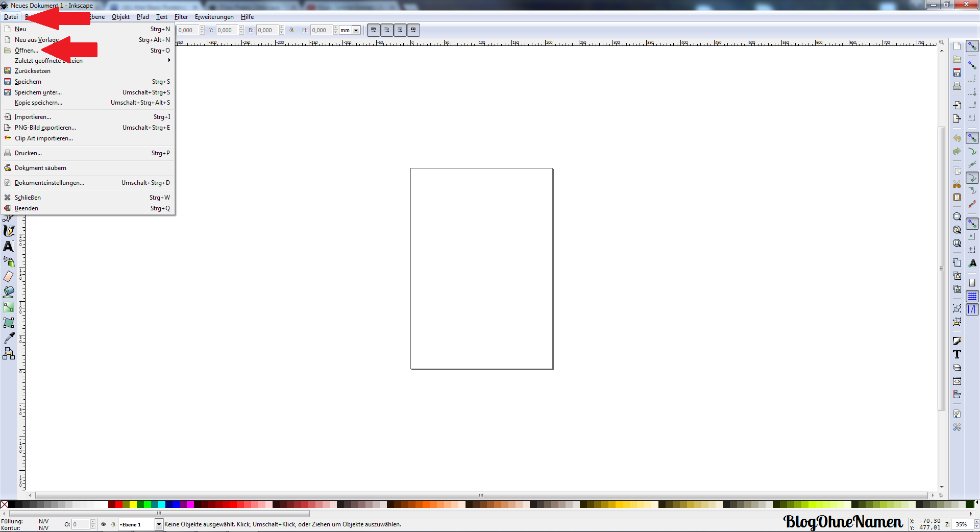The image size is (980, 532).
Task: Click the Print icon in right toolbar
Action: 957,86
